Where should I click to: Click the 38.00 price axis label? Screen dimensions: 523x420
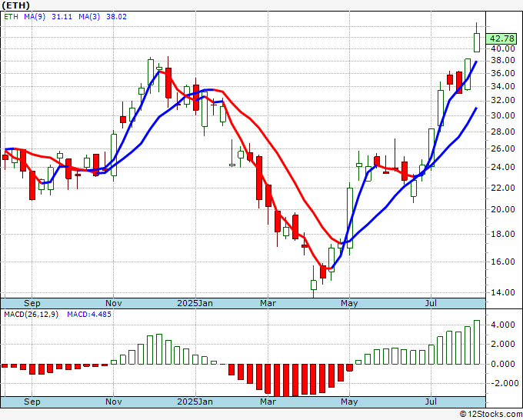pos(503,60)
